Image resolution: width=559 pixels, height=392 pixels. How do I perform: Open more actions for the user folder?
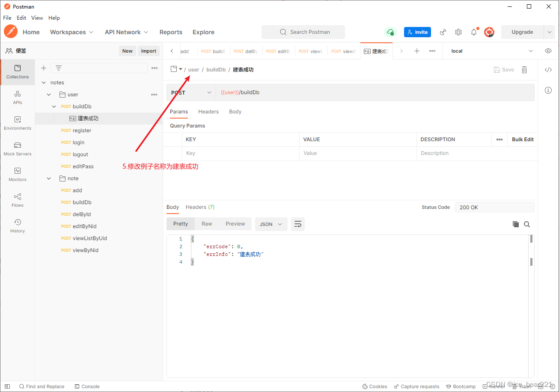(154, 95)
